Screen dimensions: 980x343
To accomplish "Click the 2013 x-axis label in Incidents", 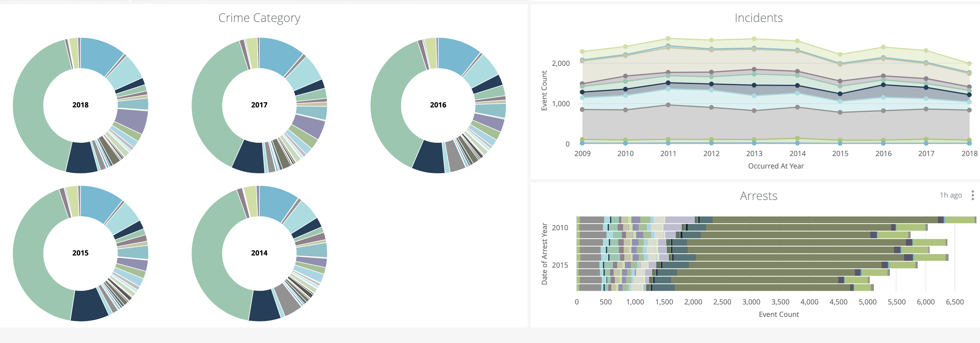I will 754,154.
